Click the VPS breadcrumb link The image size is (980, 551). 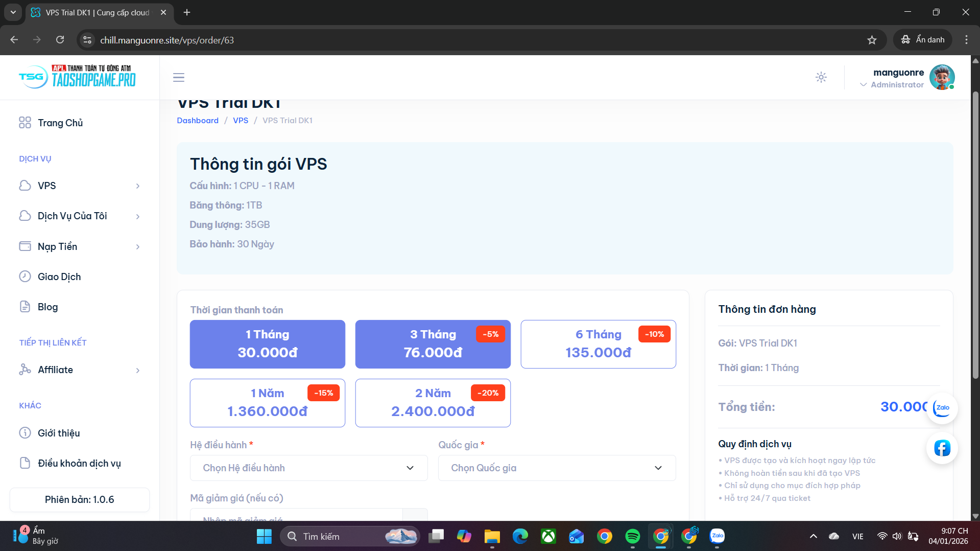coord(241,121)
